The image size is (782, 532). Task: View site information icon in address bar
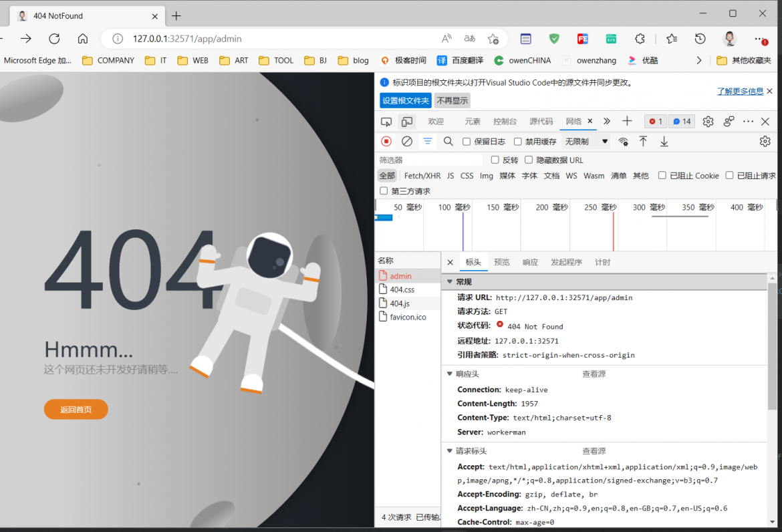(118, 39)
